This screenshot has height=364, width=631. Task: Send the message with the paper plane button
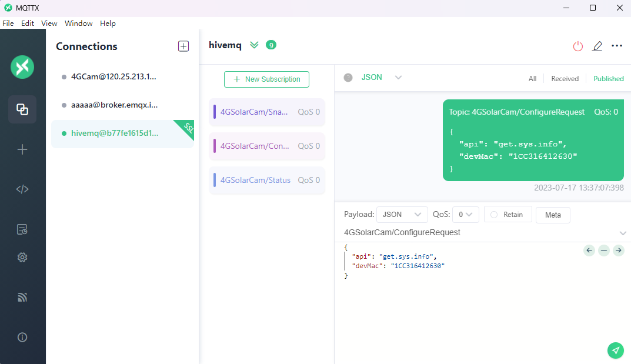[616, 350]
